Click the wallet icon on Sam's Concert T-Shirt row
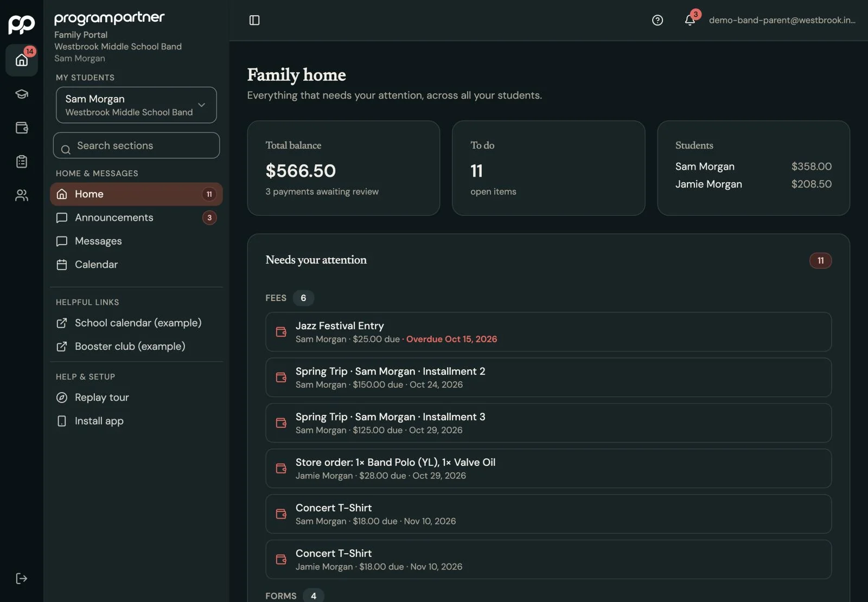Screen dimensions: 868x602 click(281, 514)
